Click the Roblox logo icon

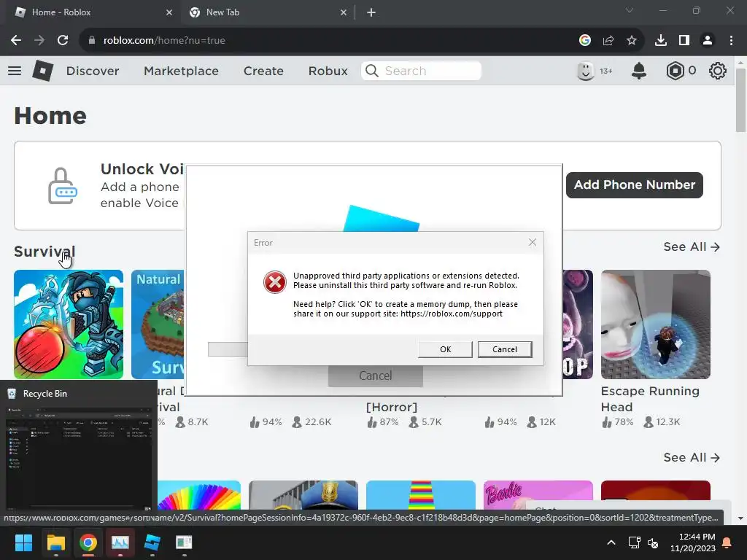[43, 71]
